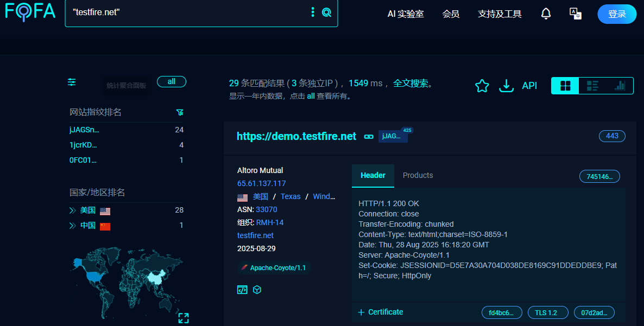
Task: Click the 07d2ad... badge
Action: pos(594,312)
